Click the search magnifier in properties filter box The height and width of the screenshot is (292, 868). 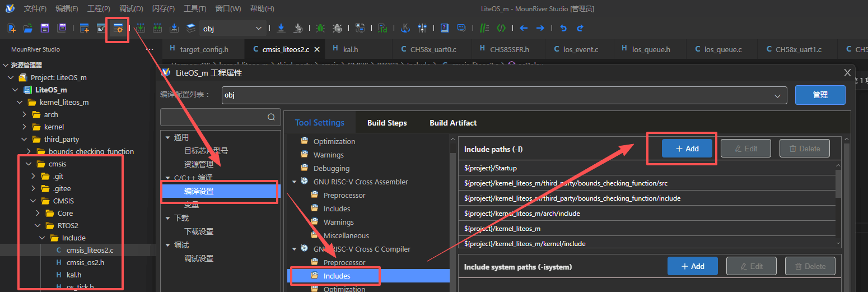click(x=271, y=117)
